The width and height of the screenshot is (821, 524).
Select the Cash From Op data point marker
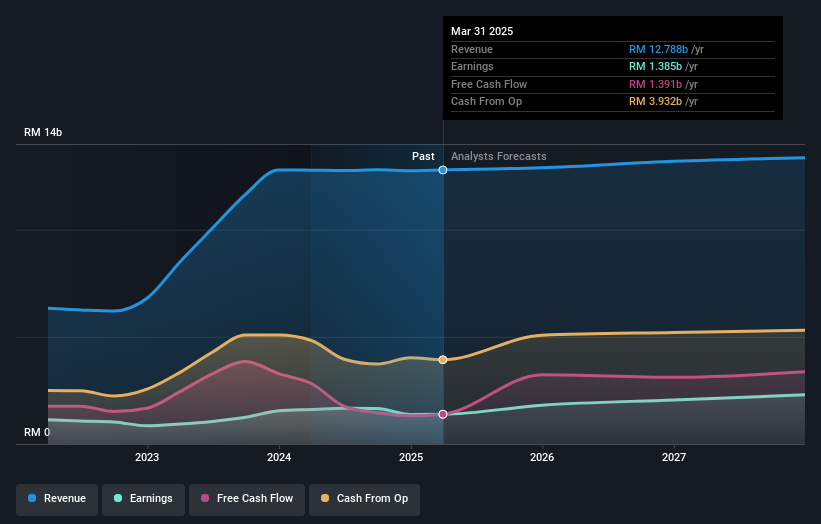(x=443, y=360)
